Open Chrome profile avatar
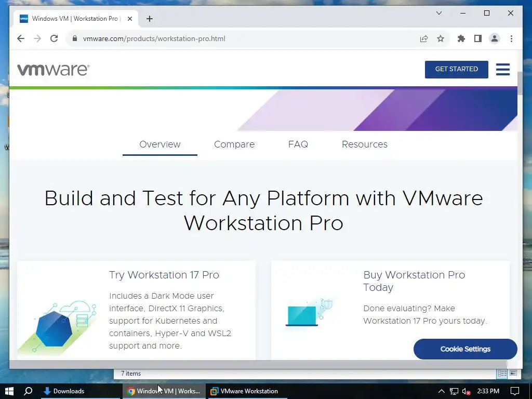 tap(495, 38)
